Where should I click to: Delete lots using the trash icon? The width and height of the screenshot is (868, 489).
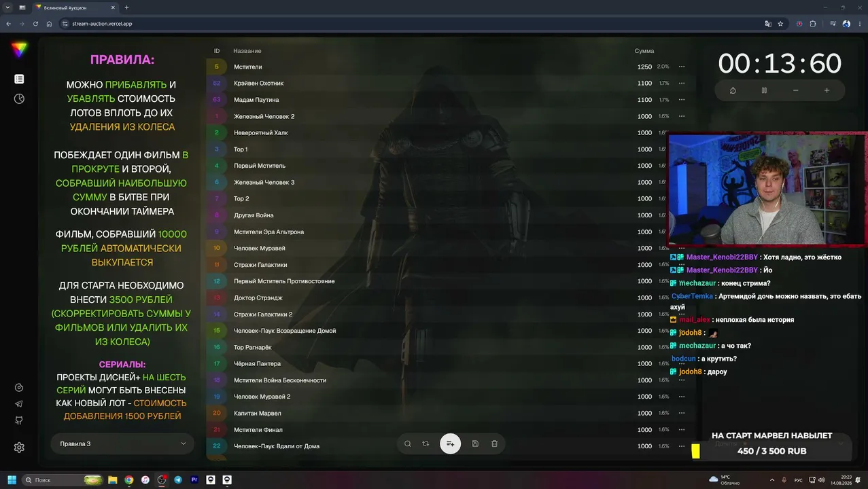click(494, 443)
